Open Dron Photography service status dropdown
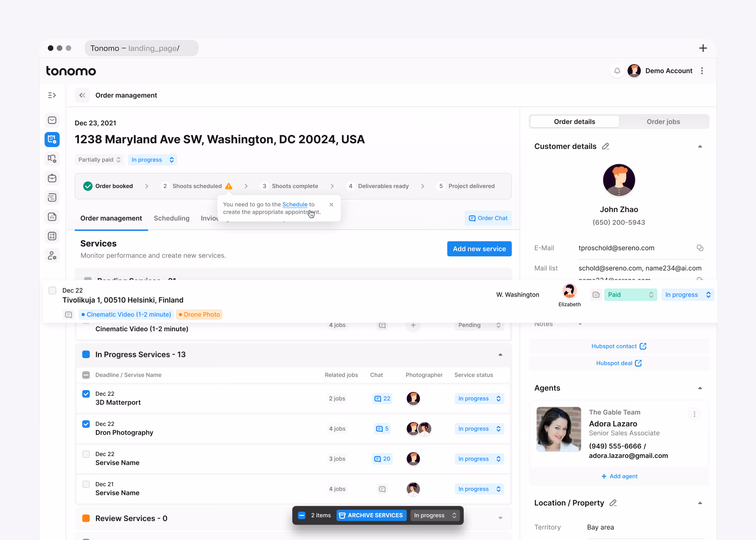This screenshot has width=756, height=540. click(479, 428)
